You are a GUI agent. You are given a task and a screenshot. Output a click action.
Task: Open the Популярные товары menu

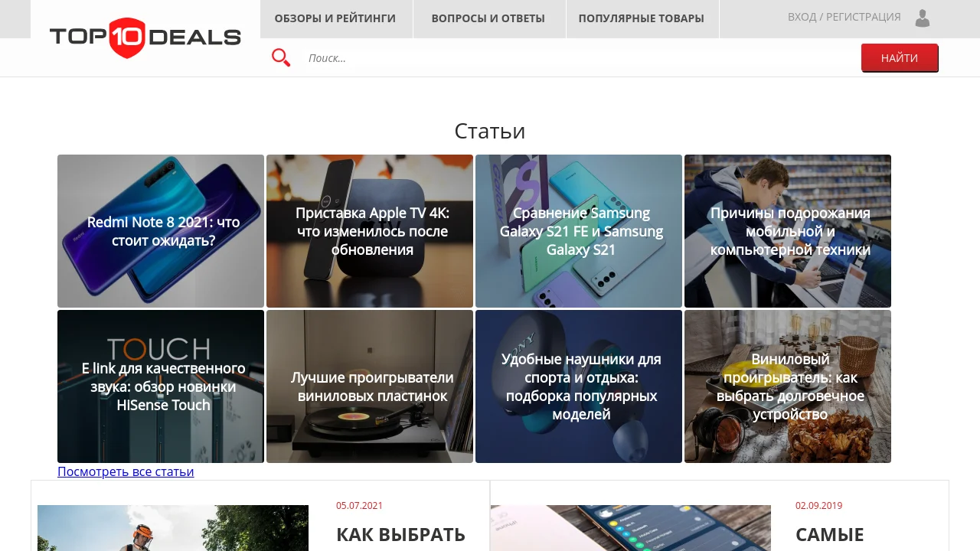(642, 18)
